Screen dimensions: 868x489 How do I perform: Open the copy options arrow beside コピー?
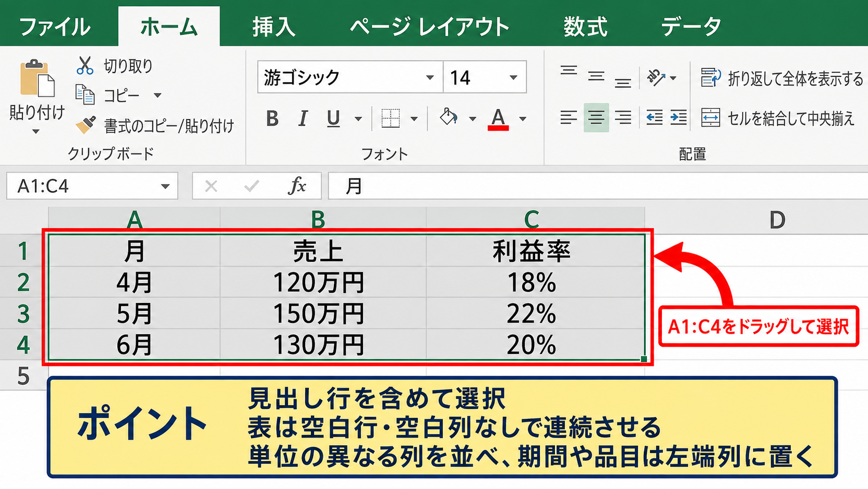[158, 96]
